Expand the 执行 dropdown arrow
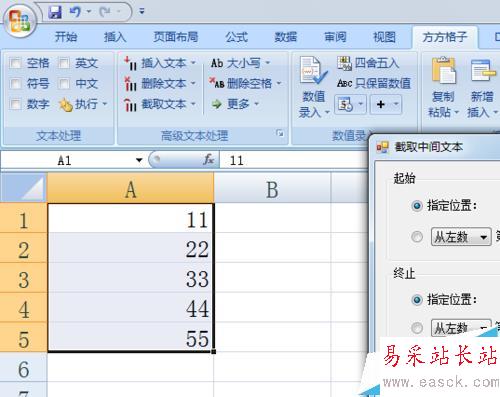The width and height of the screenshot is (500, 397). 105,104
